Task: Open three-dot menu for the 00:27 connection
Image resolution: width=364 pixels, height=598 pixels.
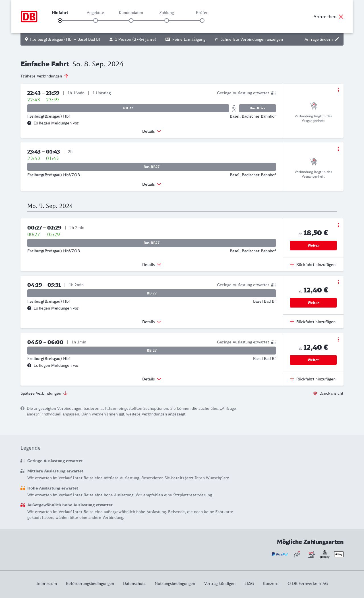Action: tap(338, 225)
